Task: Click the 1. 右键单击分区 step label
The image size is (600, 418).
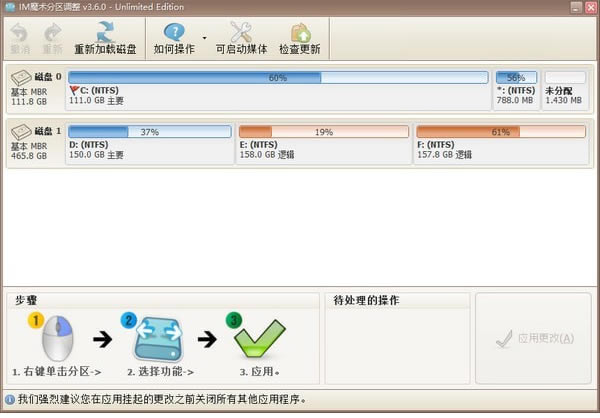Action: coord(57,372)
